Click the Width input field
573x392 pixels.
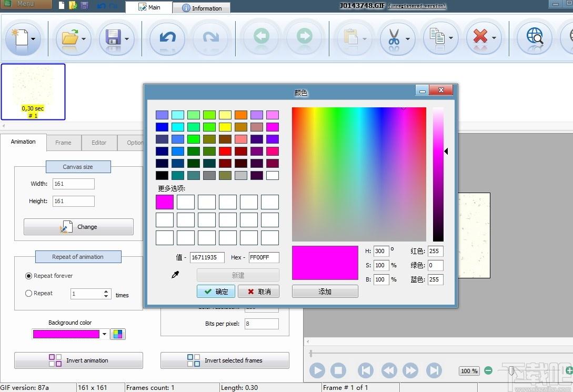[74, 184]
